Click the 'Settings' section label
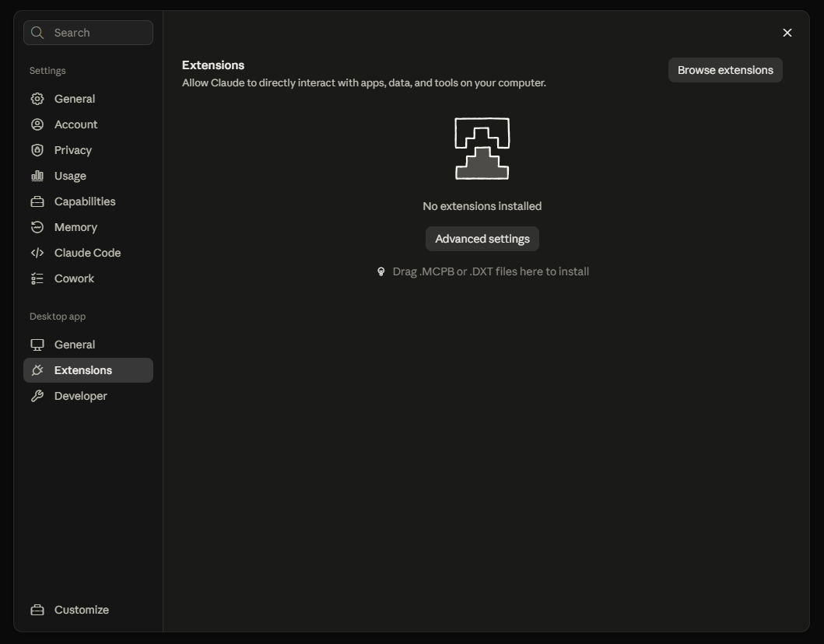This screenshot has height=644, width=824. 47,70
